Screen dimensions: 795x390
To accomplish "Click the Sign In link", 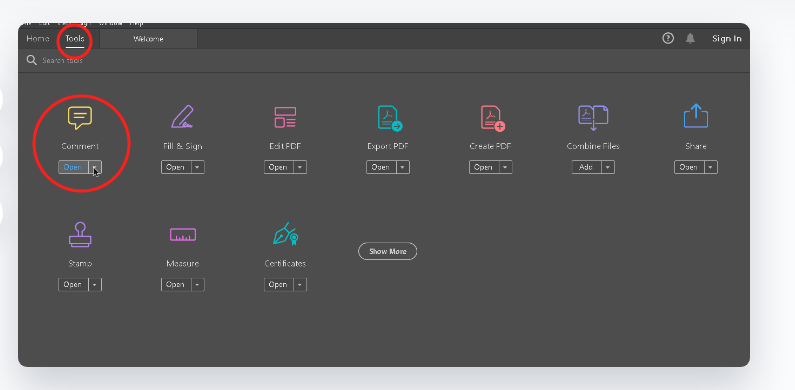I will pos(727,39).
